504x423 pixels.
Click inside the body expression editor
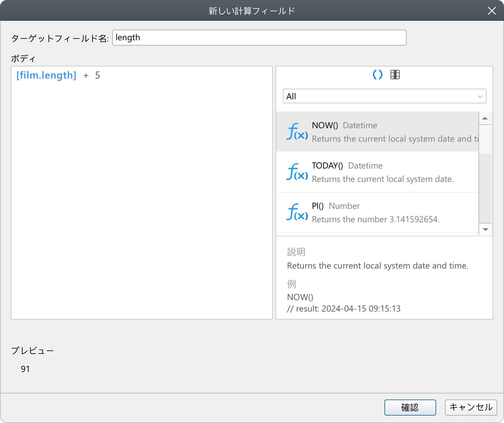point(142,193)
